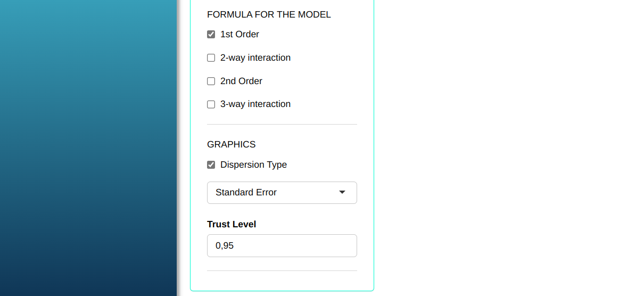Viewport: 644px width, 296px height.
Task: Enable the 3-way interaction checkbox
Action: click(x=211, y=104)
